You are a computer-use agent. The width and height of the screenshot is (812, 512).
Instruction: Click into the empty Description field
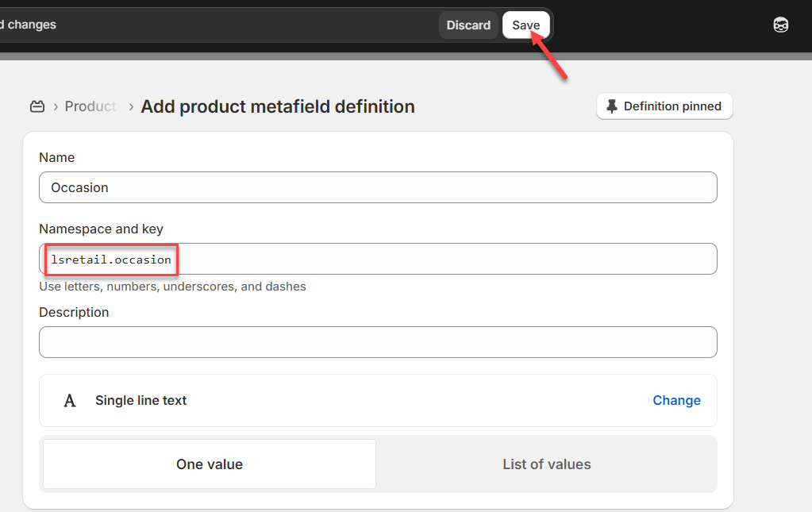378,342
